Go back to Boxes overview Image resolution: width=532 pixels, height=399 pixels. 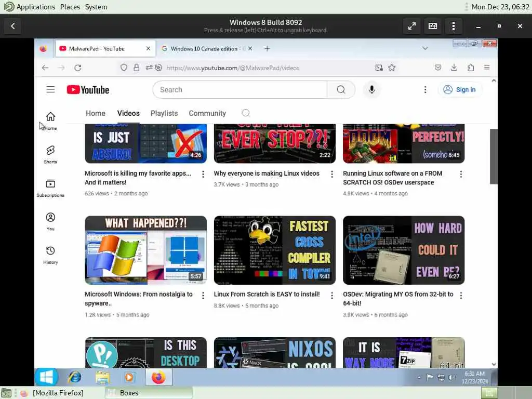pyautogui.click(x=13, y=26)
